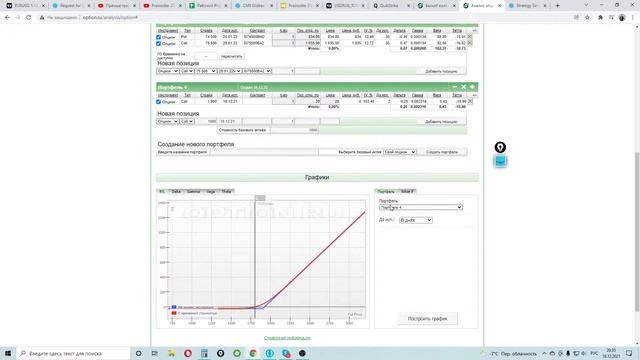
Task: Click the blue legend swatch on chart
Action: coord(174,307)
